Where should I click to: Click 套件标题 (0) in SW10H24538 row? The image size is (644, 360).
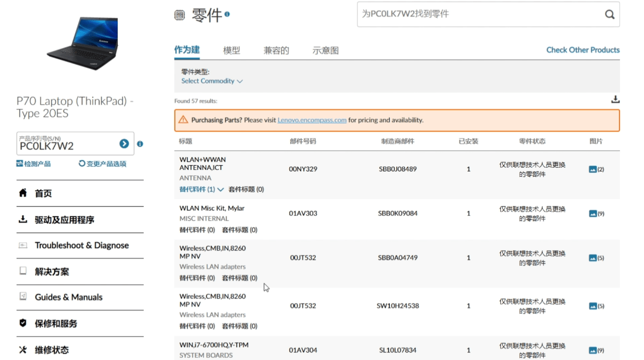click(x=240, y=326)
